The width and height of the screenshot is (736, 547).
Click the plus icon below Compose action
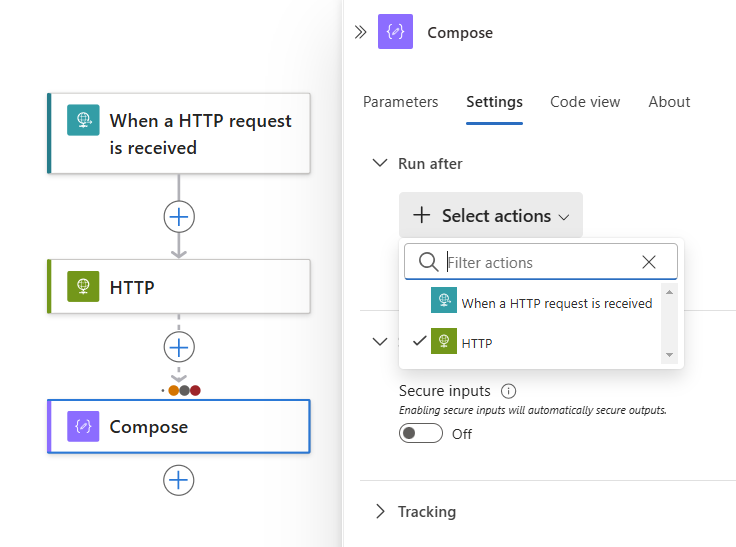coord(179,480)
